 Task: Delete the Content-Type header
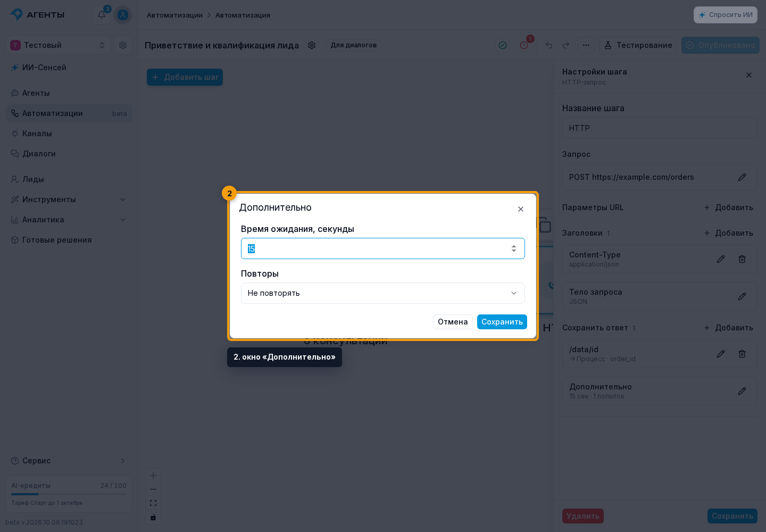[742, 259]
